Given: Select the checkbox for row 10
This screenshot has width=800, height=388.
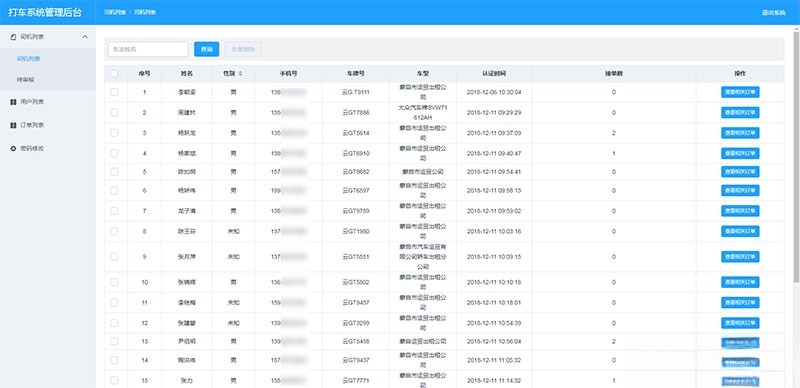Looking at the screenshot, I should [114, 282].
